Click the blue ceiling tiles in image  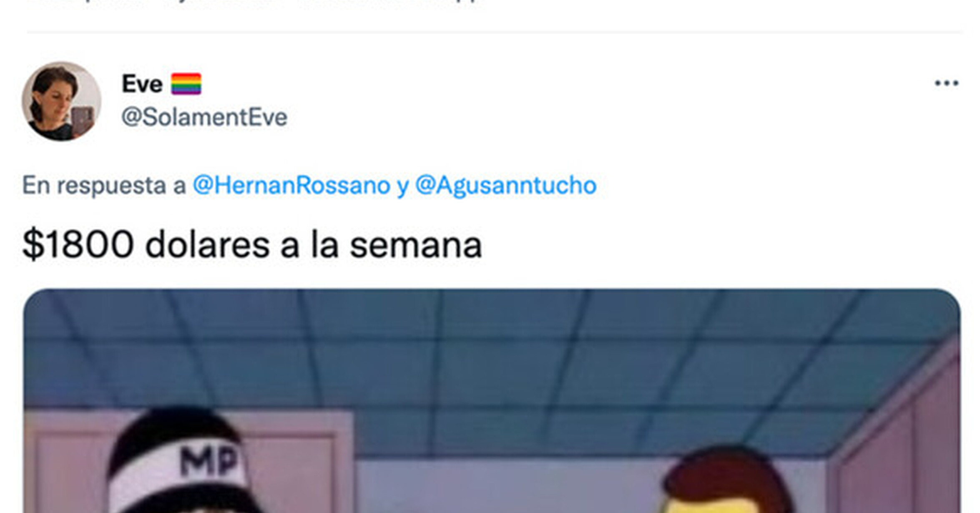point(492,367)
